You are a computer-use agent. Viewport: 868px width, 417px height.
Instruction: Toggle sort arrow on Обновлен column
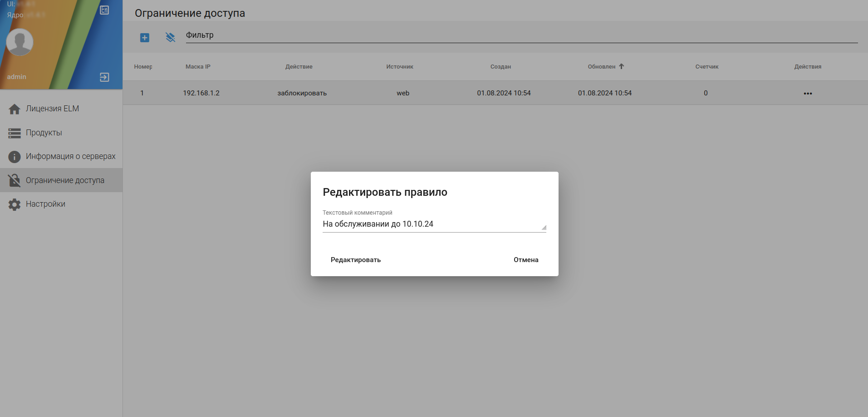point(622,66)
